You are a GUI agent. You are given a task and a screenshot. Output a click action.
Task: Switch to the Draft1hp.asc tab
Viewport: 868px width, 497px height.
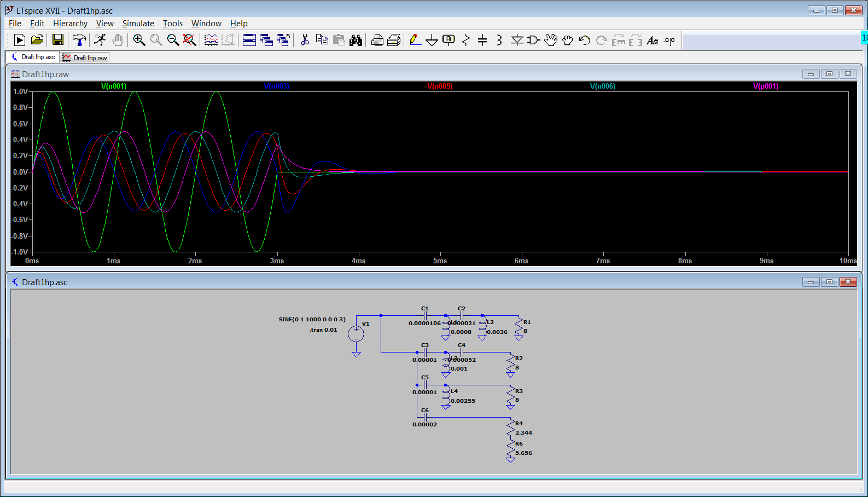point(32,57)
